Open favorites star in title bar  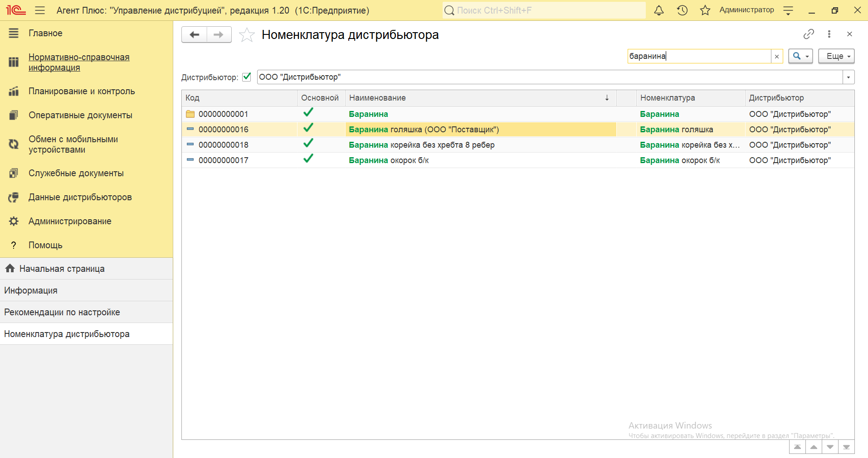coord(705,10)
